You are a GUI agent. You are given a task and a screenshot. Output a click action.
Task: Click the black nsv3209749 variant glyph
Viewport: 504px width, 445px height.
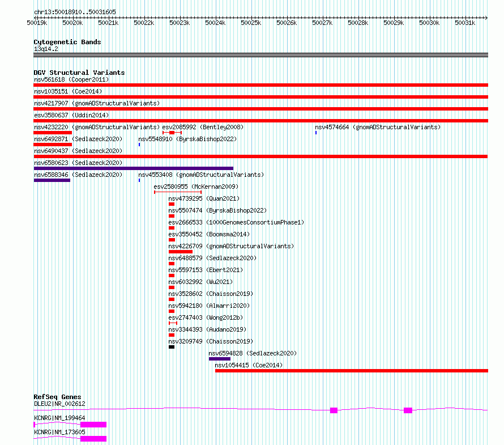click(x=172, y=347)
